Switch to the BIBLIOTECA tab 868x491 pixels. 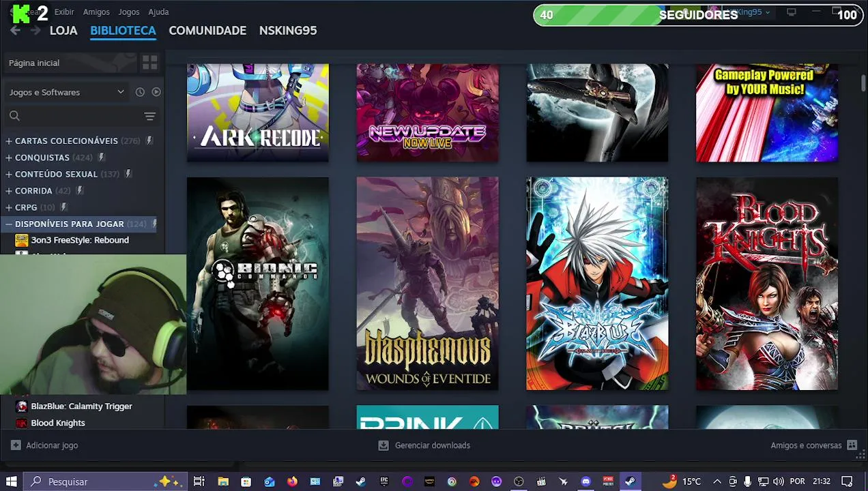pos(123,31)
